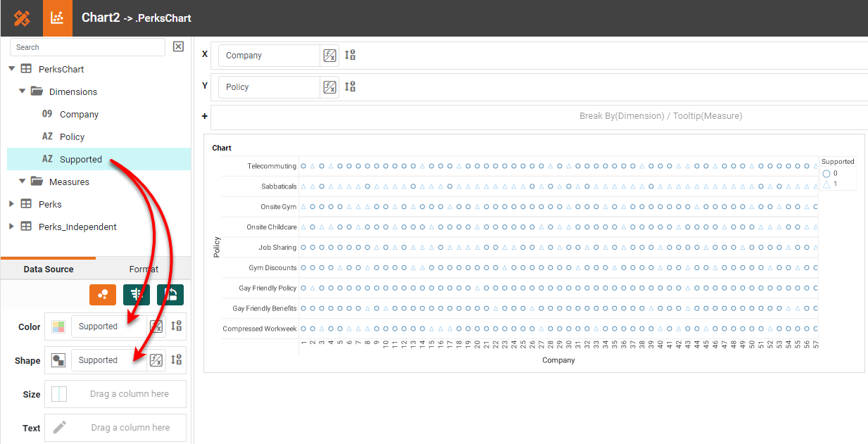
Task: Open formula editor for Color field
Action: 156,326
